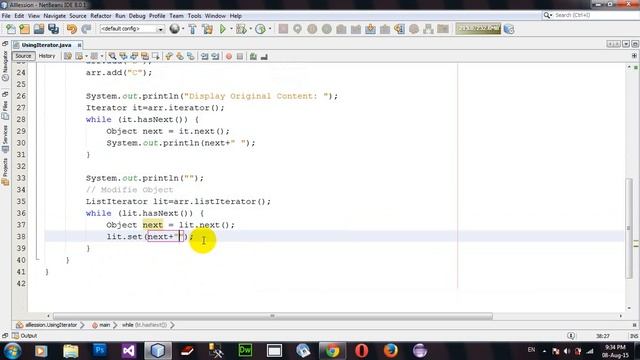The width and height of the screenshot is (640, 360).
Task: Click the Debug Project icon
Action: (241, 29)
